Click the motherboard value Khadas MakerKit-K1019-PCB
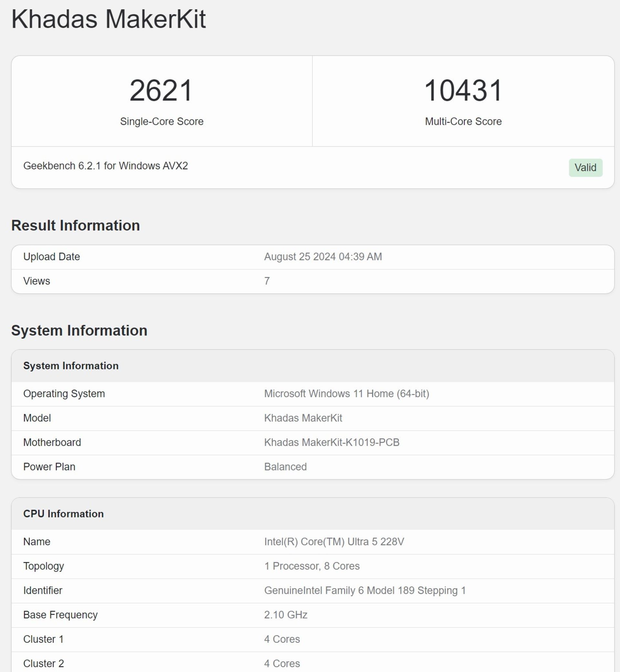The width and height of the screenshot is (620, 672). pyautogui.click(x=331, y=442)
